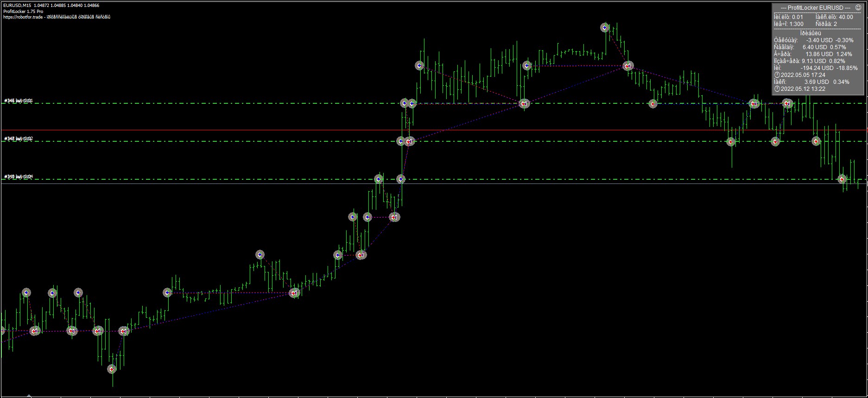Open the https://robotfor.trade link text
Image resolution: width=868 pixels, height=398 pixels.
pos(23,17)
